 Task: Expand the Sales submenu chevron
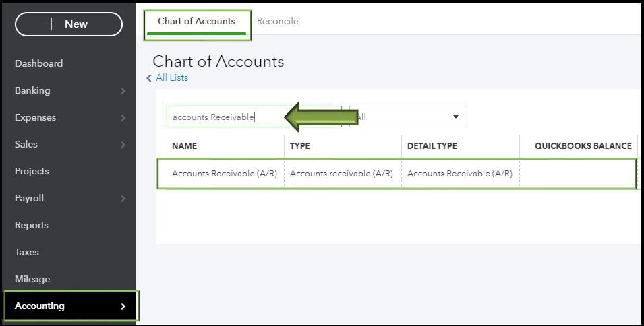tap(123, 144)
